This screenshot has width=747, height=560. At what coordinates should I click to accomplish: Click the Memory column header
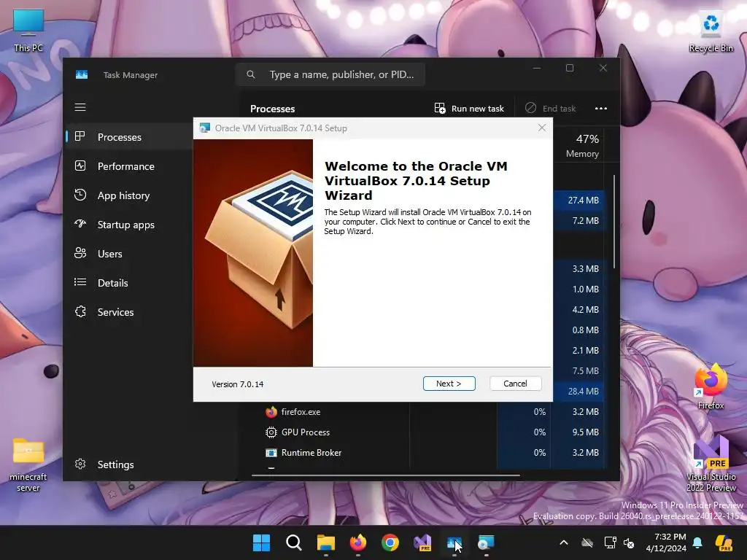582,146
